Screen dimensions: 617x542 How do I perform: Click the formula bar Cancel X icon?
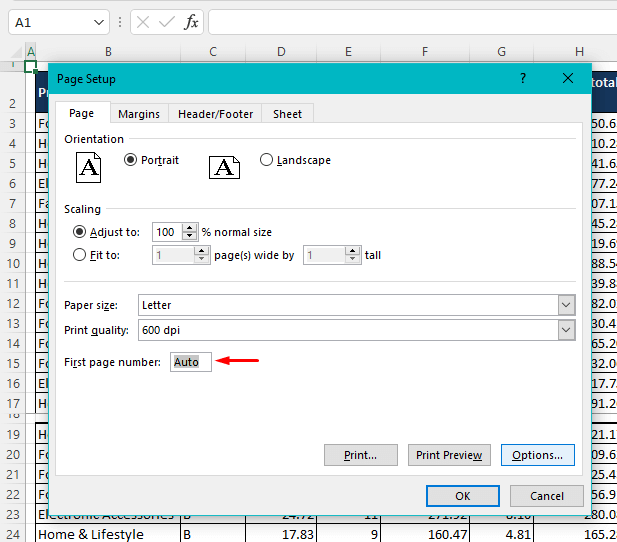coord(143,22)
